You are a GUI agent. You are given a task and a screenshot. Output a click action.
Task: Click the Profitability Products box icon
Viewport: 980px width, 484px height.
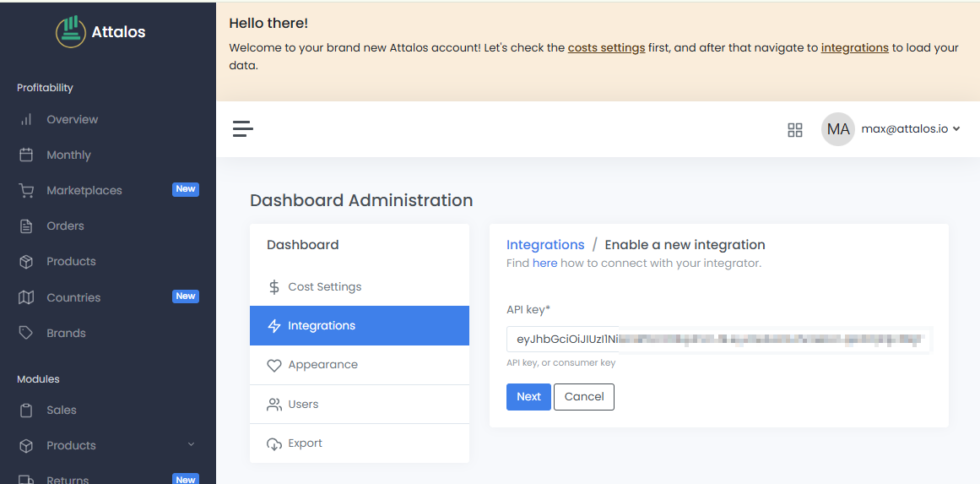(25, 261)
